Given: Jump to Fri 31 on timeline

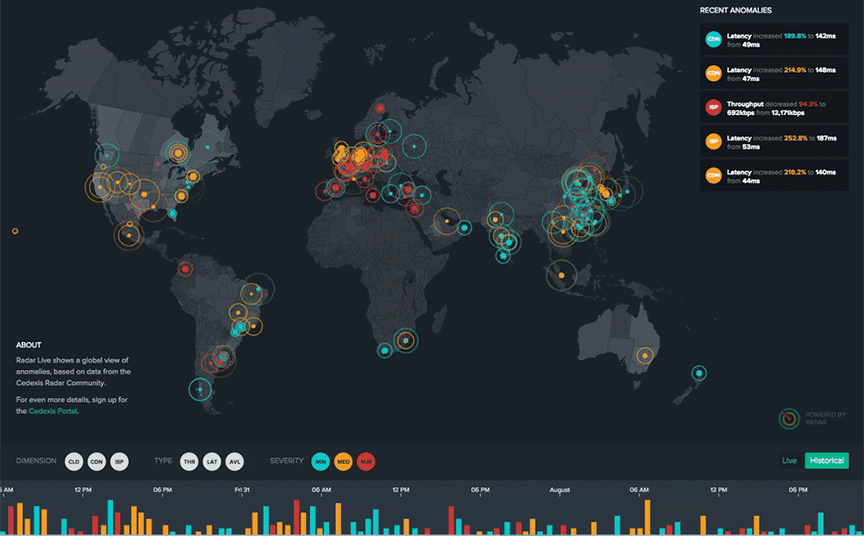Looking at the screenshot, I should click(x=242, y=490).
